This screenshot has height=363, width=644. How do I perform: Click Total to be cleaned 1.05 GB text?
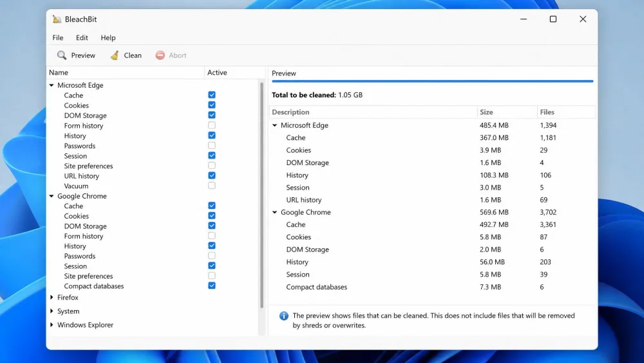click(x=317, y=95)
